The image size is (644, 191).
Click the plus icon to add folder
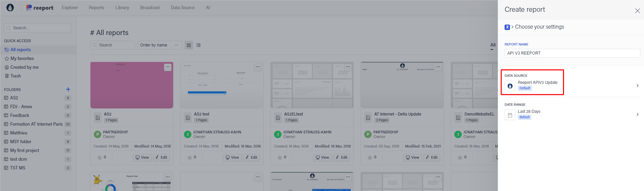click(x=68, y=89)
